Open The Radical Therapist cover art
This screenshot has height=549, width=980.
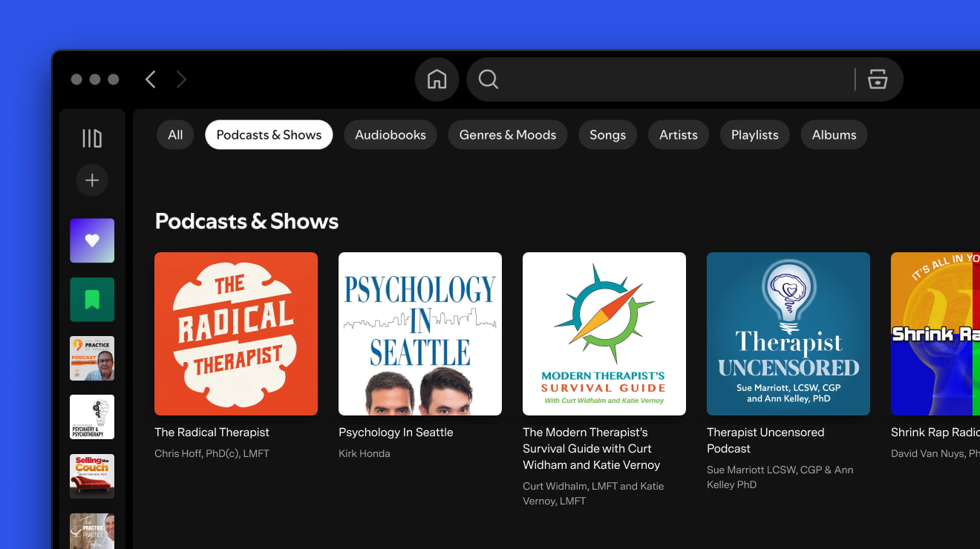tap(236, 334)
